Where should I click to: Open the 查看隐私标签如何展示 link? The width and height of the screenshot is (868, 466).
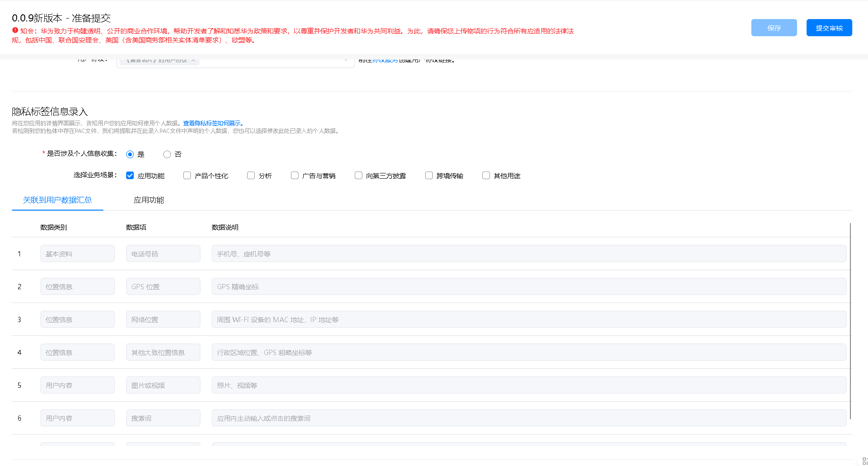click(x=213, y=123)
